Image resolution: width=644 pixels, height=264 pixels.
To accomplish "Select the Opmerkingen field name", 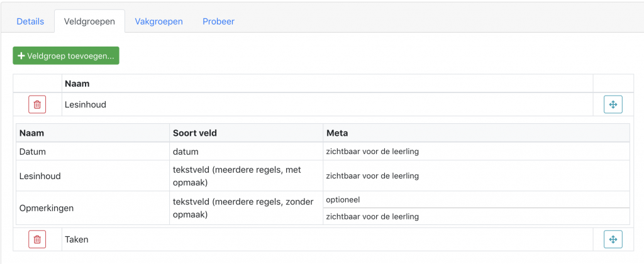I will (x=47, y=208).
